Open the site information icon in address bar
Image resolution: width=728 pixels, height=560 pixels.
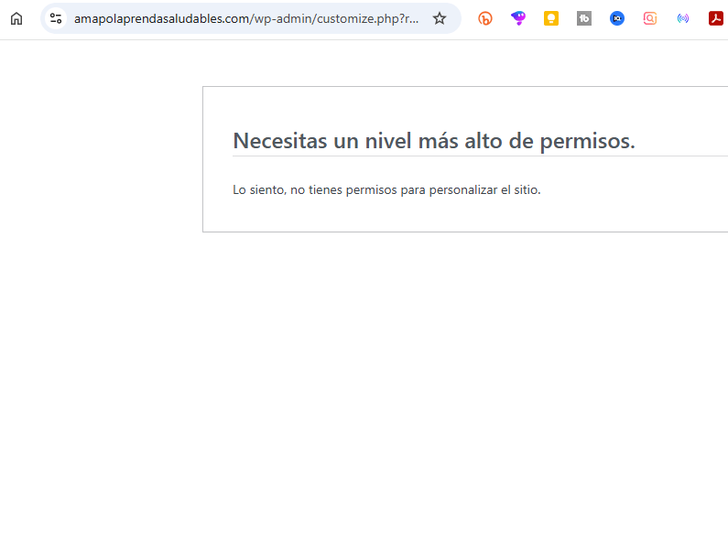(56, 18)
